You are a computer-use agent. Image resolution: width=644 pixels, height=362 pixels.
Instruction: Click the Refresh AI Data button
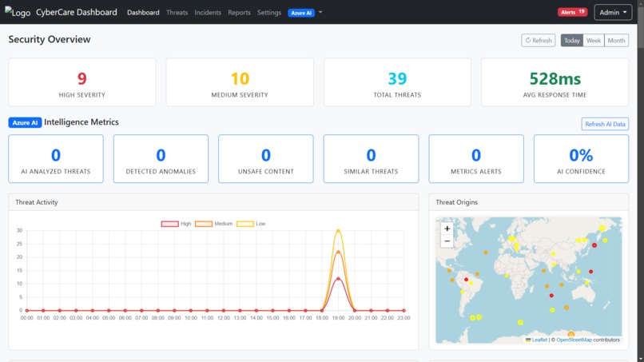pyautogui.click(x=605, y=124)
